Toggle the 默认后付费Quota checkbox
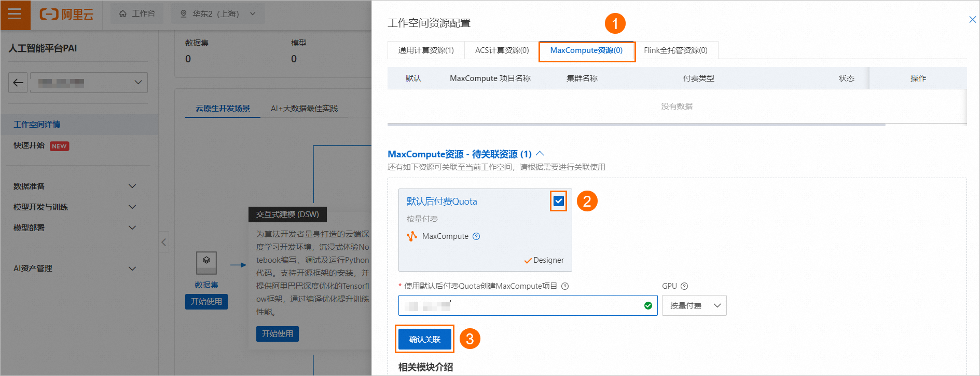This screenshot has width=980, height=376. 559,201
